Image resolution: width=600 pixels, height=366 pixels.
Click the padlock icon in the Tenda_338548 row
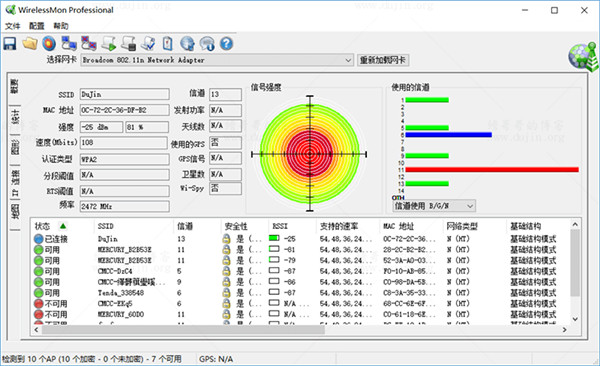[227, 293]
